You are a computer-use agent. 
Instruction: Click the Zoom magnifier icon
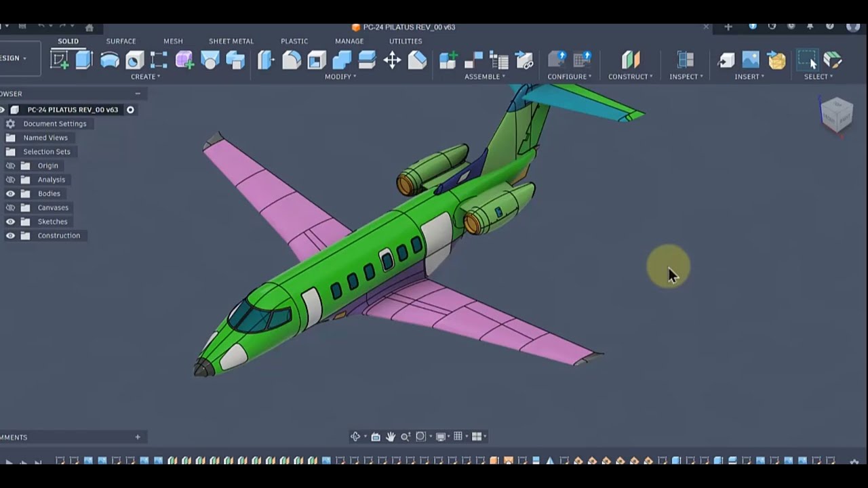pos(406,436)
